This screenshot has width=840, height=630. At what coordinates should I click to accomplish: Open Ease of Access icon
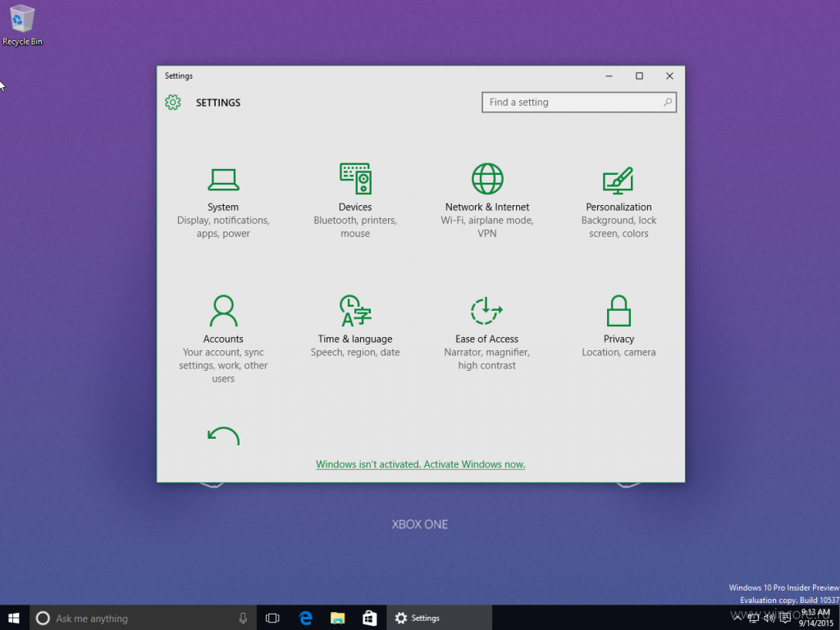(x=486, y=311)
